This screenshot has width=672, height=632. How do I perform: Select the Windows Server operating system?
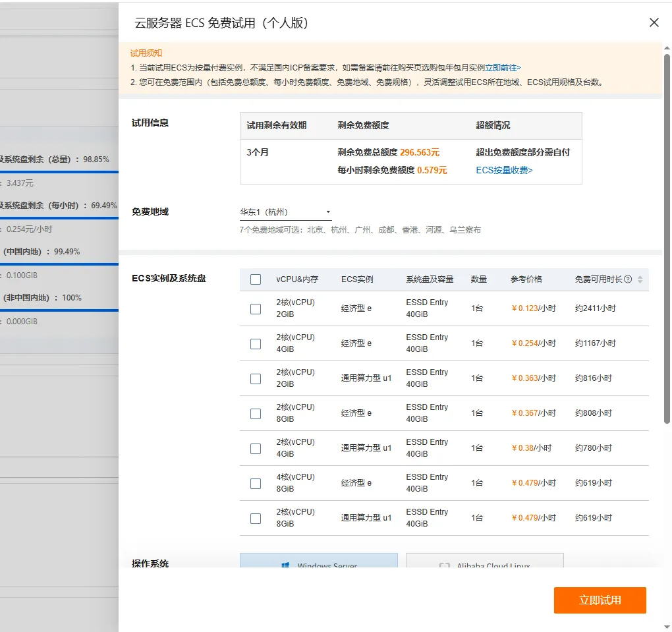point(318,560)
